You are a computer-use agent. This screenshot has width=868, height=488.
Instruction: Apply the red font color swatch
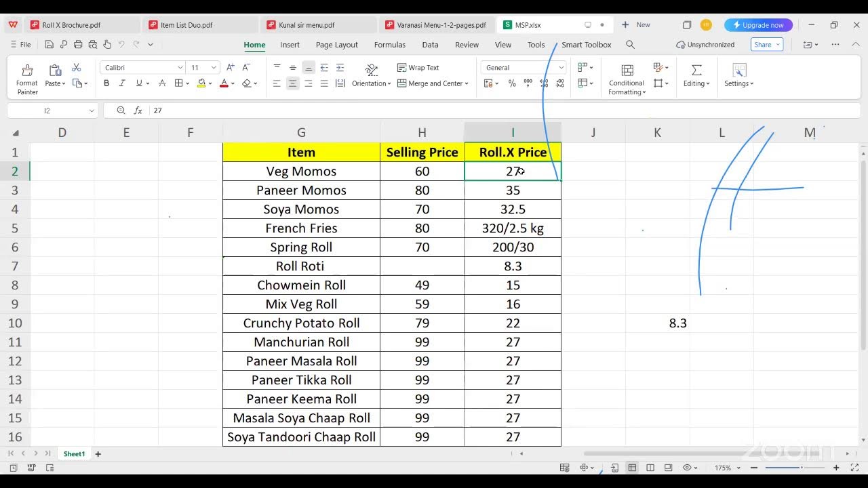[x=224, y=83]
